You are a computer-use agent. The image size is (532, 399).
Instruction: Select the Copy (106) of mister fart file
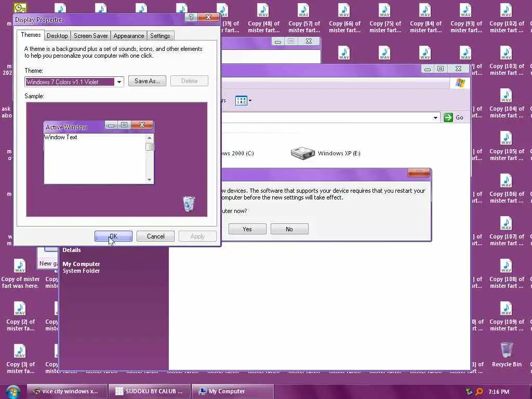[507, 189]
